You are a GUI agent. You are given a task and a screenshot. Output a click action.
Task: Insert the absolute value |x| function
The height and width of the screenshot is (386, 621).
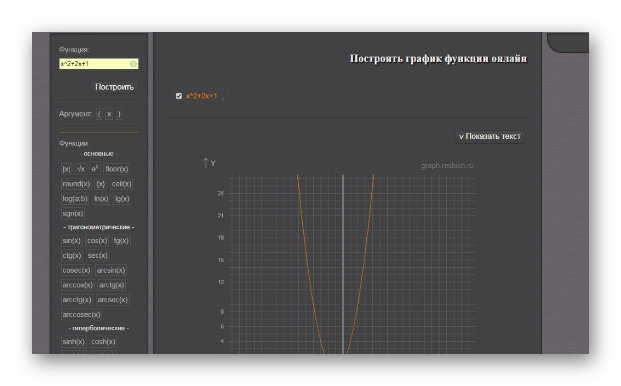(x=66, y=169)
